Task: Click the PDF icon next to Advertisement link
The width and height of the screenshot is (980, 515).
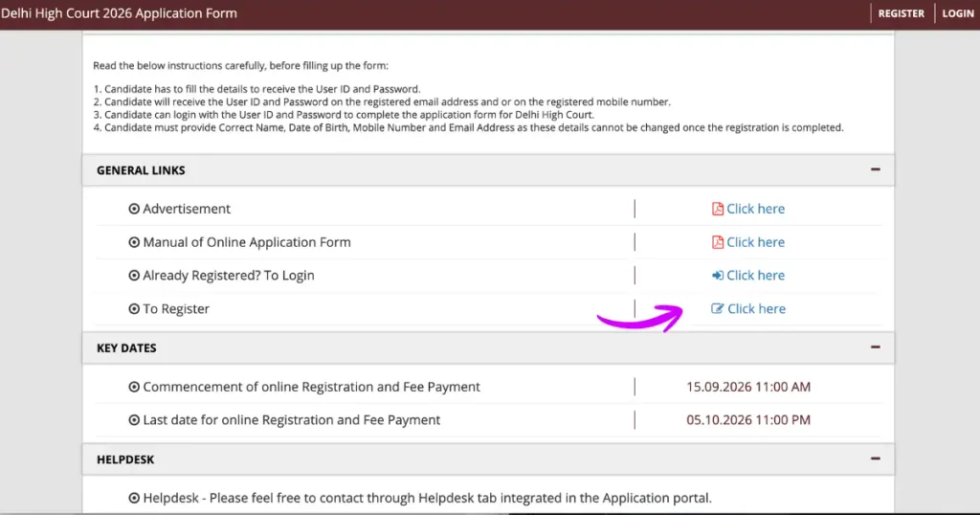Action: pyautogui.click(x=718, y=209)
